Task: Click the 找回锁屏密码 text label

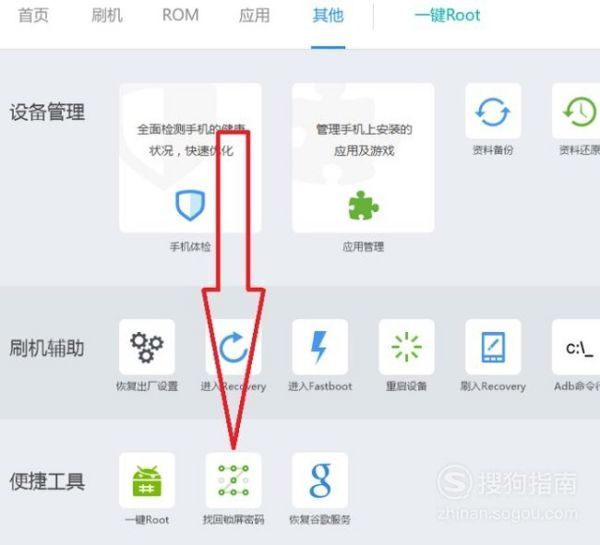Action: coord(233,520)
